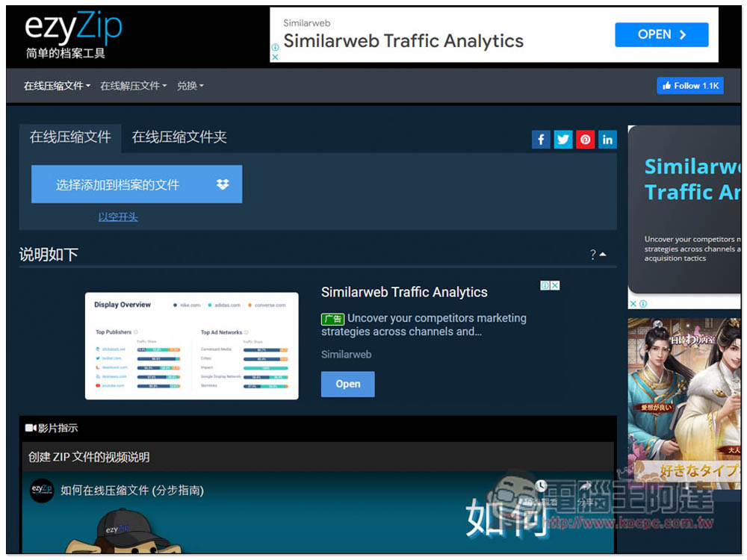Image resolution: width=747 pixels, height=560 pixels.
Task: Open 在线解压文件 dropdown menu
Action: pyautogui.click(x=133, y=86)
